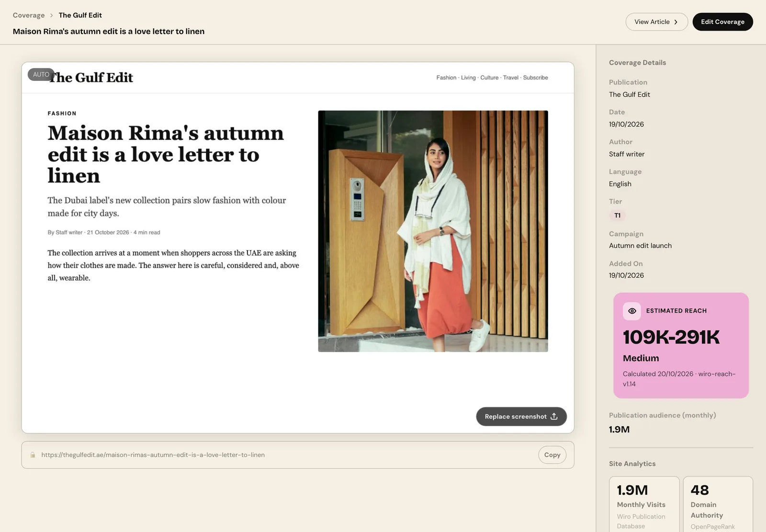
Task: Click the Monthly Visits analytics card
Action: [x=644, y=504]
